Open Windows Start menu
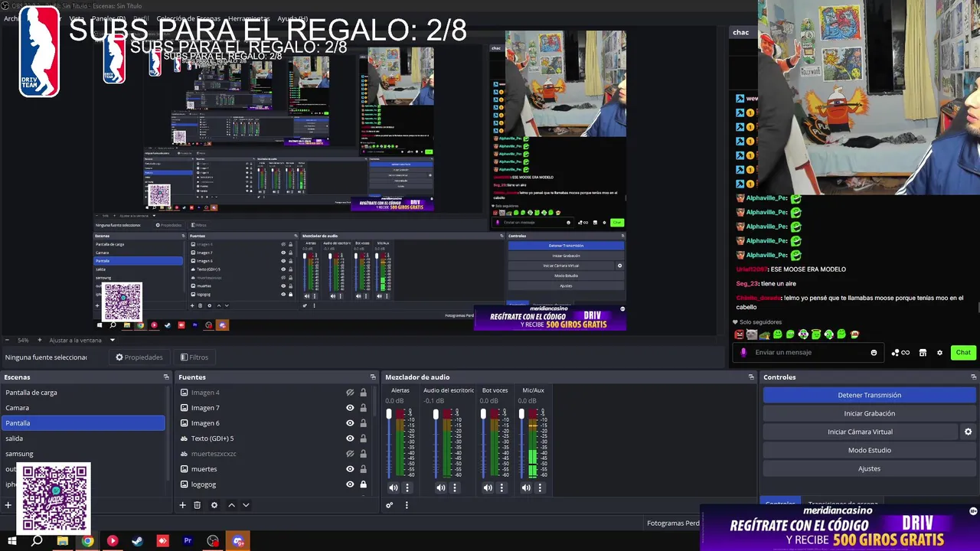 (x=12, y=541)
